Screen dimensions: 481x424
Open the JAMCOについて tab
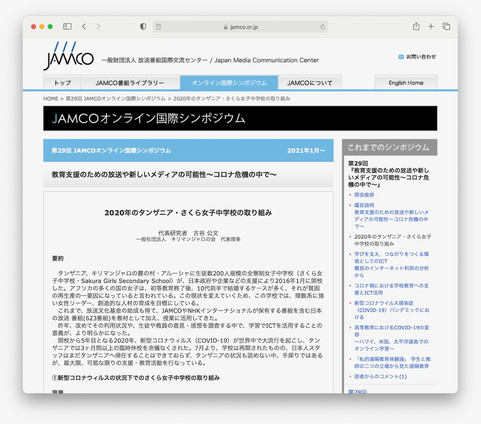(310, 83)
